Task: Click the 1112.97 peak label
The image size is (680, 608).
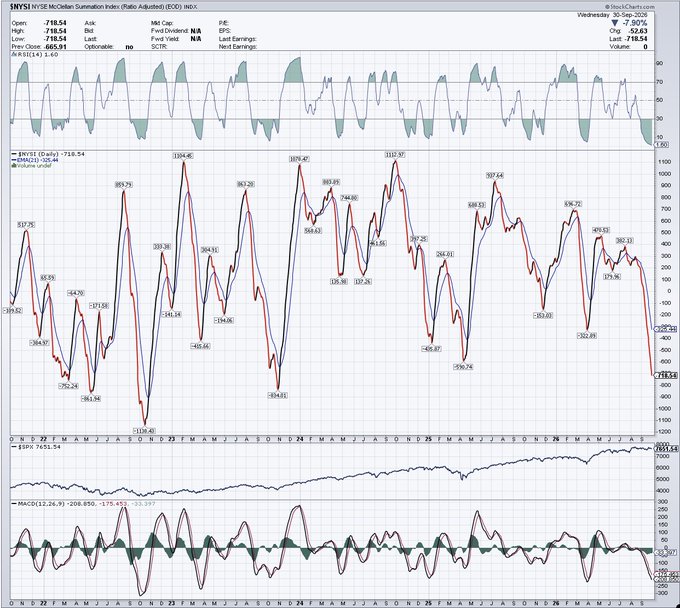Action: click(x=395, y=154)
